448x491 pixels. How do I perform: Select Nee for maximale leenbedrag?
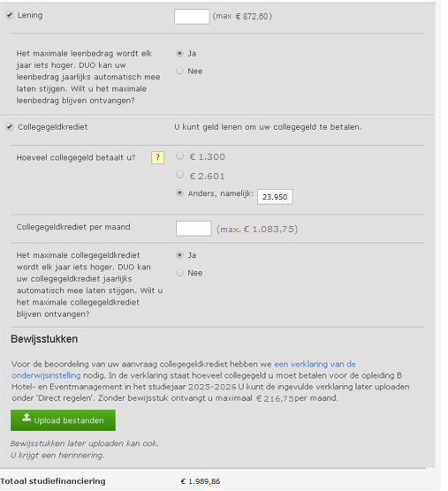[x=179, y=71]
